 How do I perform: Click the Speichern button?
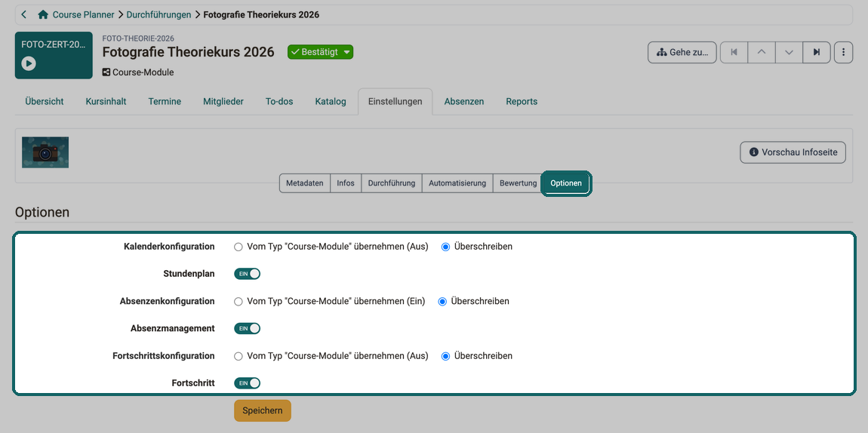(263, 411)
